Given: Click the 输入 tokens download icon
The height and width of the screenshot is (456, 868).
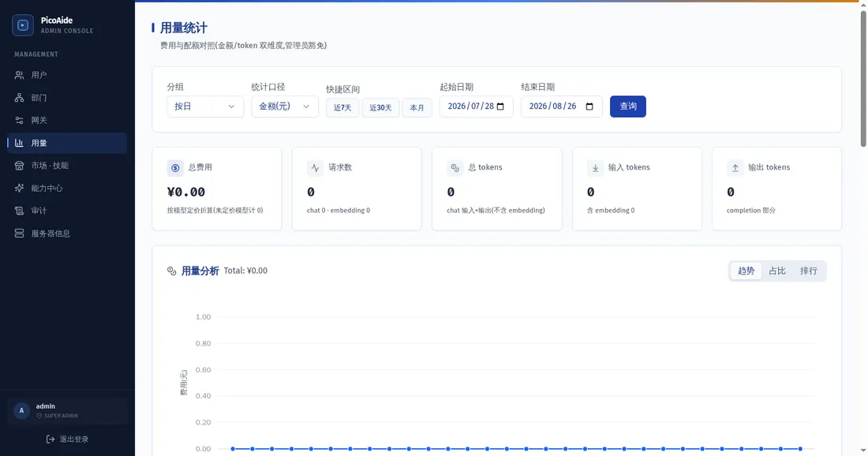Looking at the screenshot, I should (x=596, y=168).
